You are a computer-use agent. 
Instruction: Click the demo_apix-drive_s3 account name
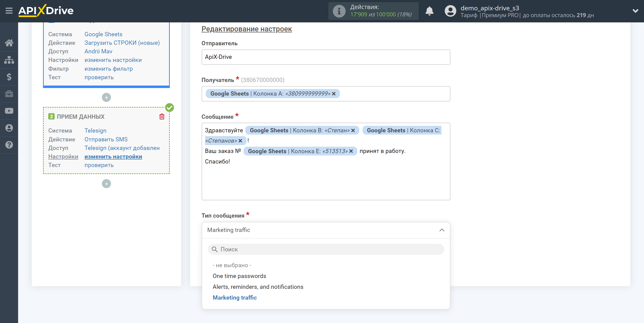click(490, 8)
